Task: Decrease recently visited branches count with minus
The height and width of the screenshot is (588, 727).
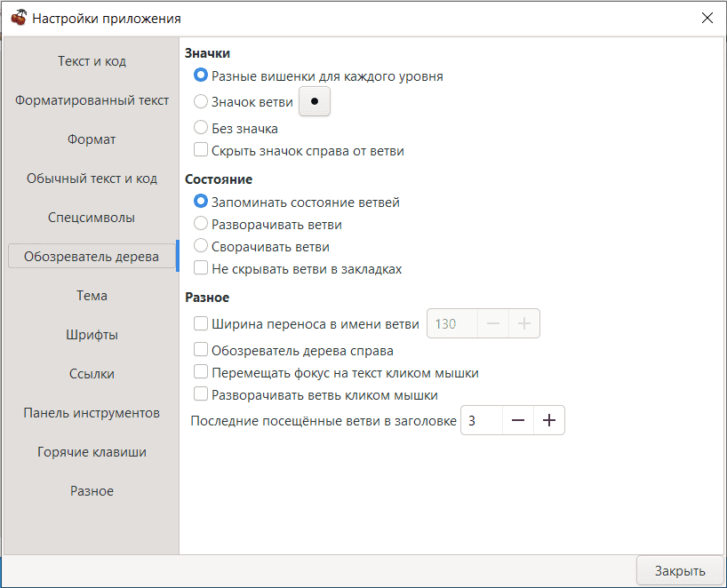Action: (x=517, y=421)
